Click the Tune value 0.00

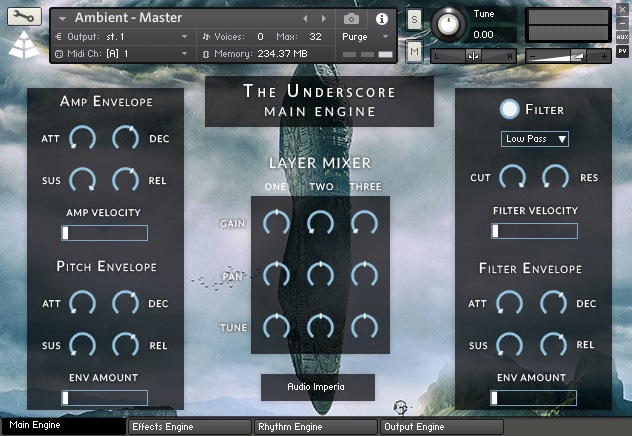click(x=483, y=35)
